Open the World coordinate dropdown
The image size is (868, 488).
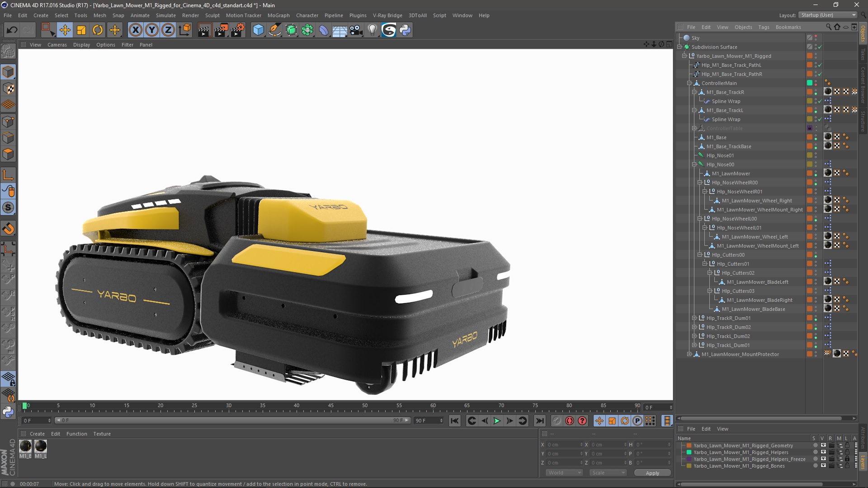[564, 473]
